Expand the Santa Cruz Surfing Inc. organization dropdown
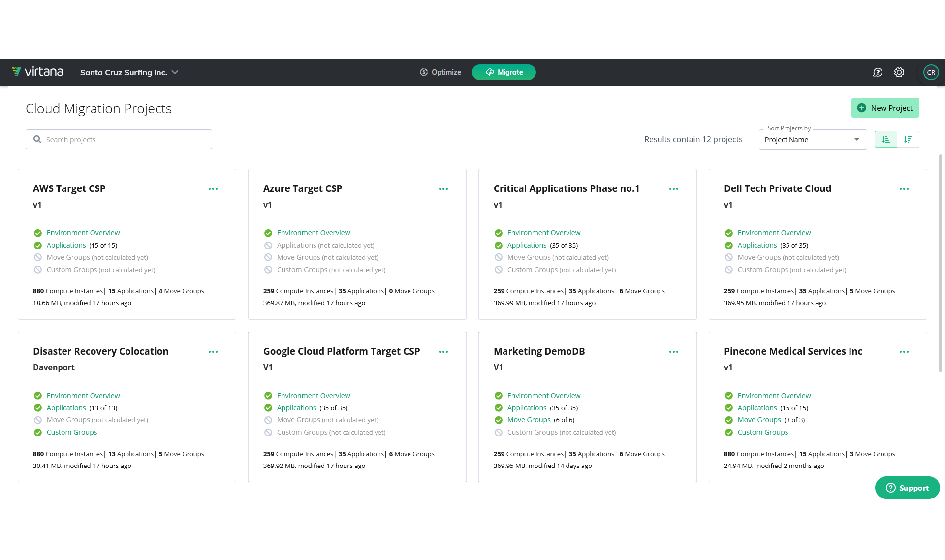945x560 pixels. click(129, 72)
